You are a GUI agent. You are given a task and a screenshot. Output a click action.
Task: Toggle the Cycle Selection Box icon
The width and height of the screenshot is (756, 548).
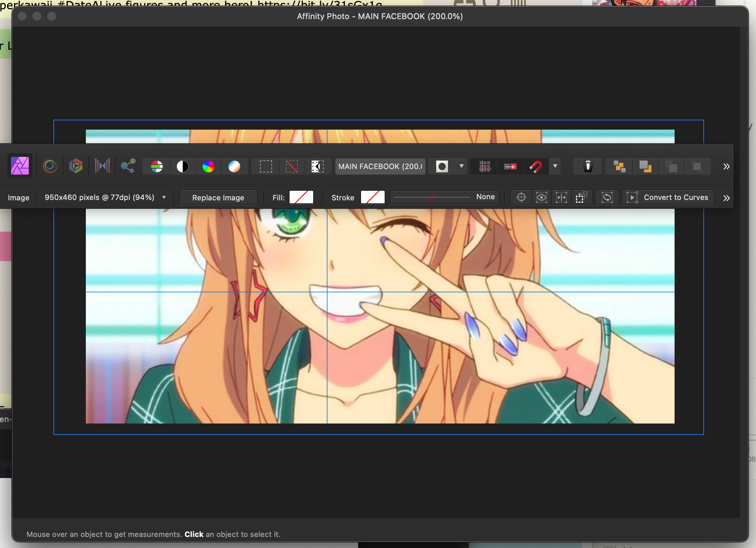pos(607,197)
